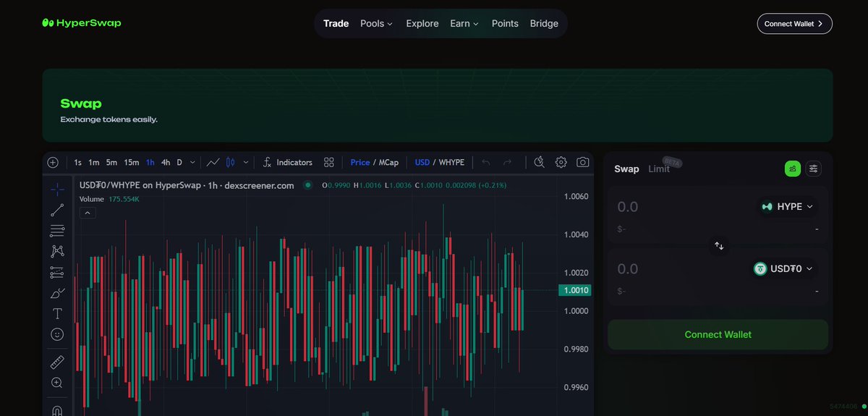Image resolution: width=868 pixels, height=416 pixels.
Task: Select the Swap tab
Action: tap(626, 169)
